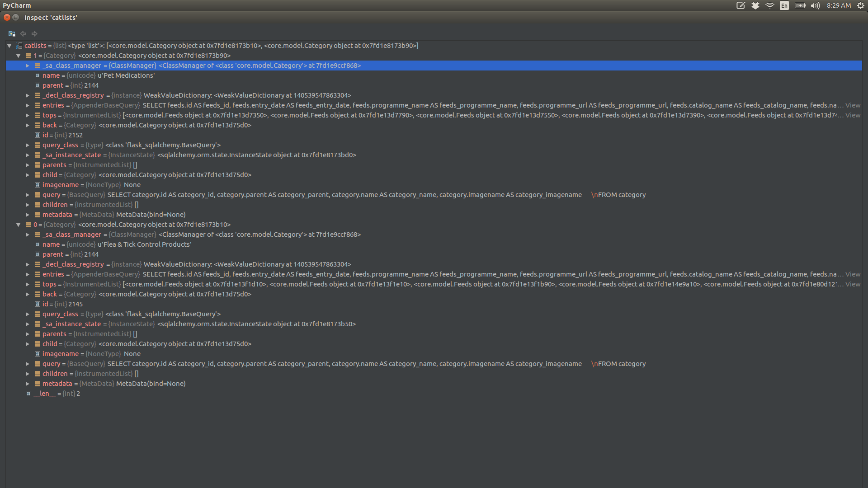Screen dimensions: 868x488
Task: Click the PyCharm menu bar title
Action: [x=17, y=5]
